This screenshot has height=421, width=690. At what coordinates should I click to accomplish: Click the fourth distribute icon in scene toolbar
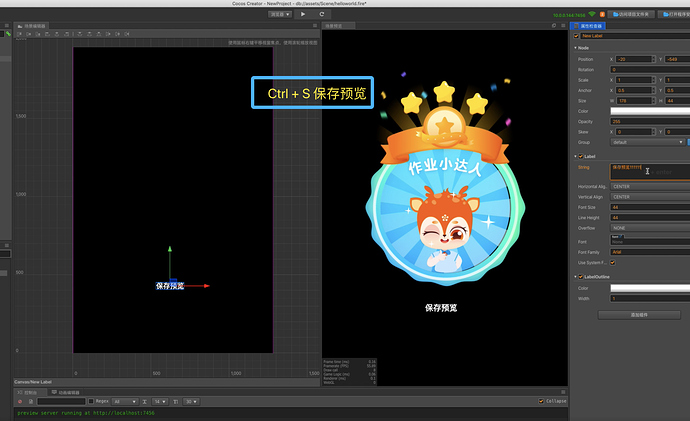(x=108, y=34)
